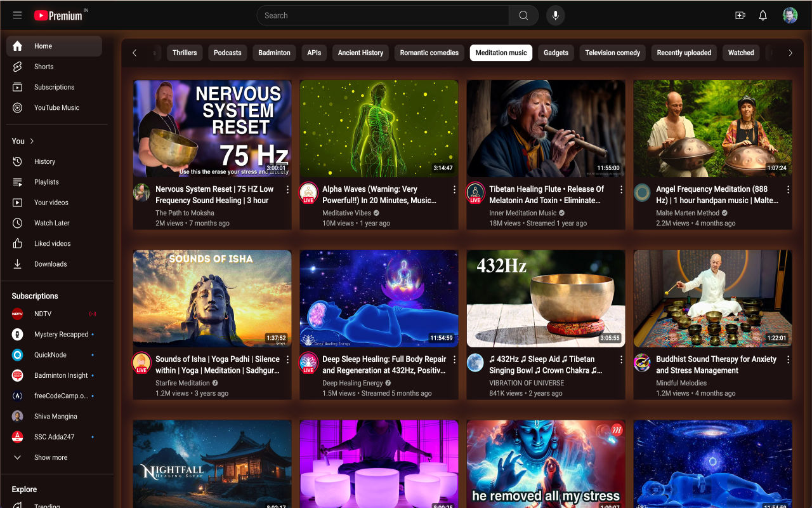This screenshot has width=812, height=508.
Task: Open Mystery Recapped subscription
Action: coord(54,335)
